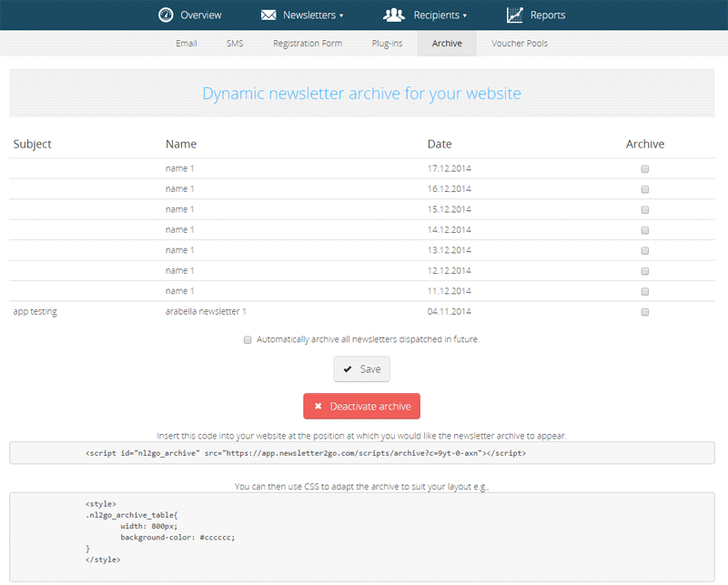The width and height of the screenshot is (728, 585).
Task: Open the Voucher Pools tab
Action: pos(520,43)
